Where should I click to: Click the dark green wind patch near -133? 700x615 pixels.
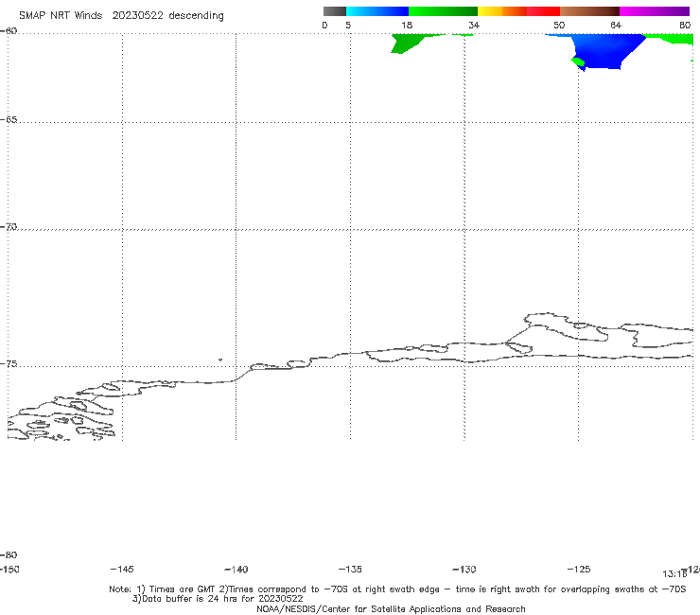tap(406, 44)
